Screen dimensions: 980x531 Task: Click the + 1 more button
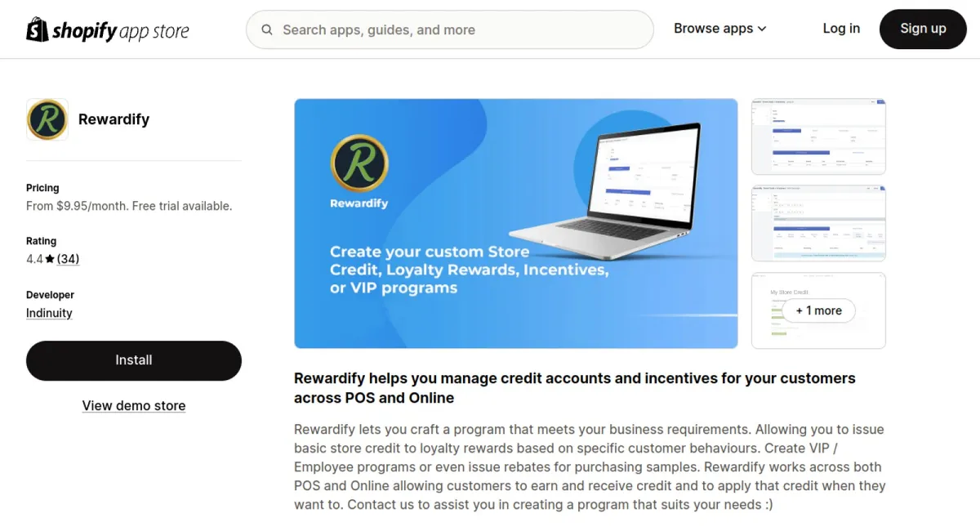click(x=818, y=310)
